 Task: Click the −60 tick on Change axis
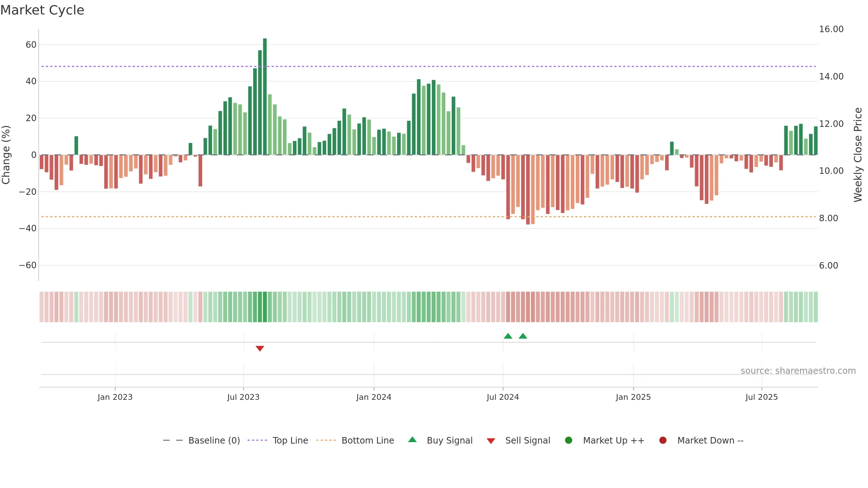coord(28,265)
